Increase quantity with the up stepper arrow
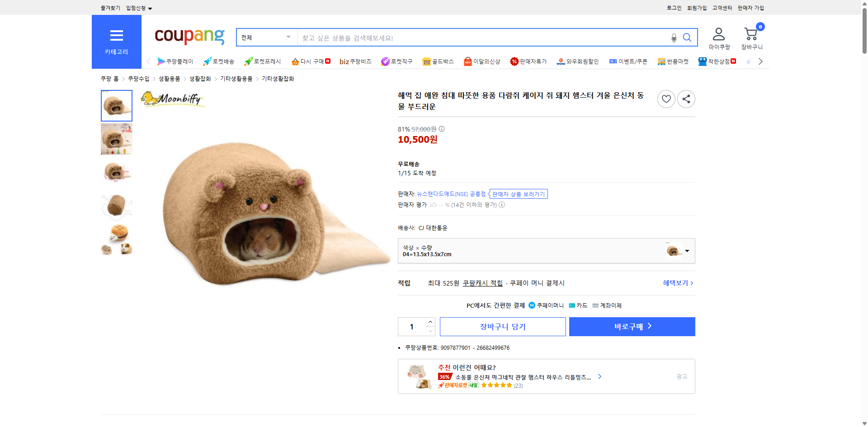868x427 pixels. (430, 321)
